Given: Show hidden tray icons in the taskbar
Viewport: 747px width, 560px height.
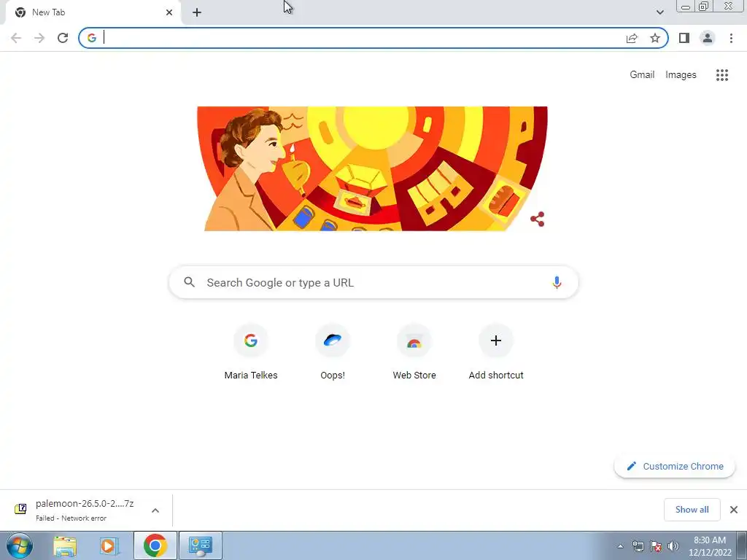Looking at the screenshot, I should point(620,546).
